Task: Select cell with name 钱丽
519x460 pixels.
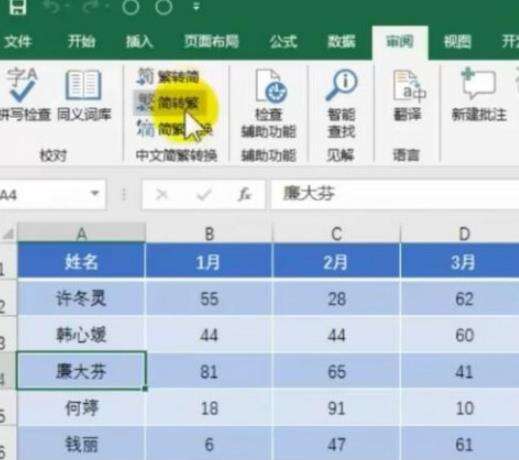Action: [x=82, y=443]
